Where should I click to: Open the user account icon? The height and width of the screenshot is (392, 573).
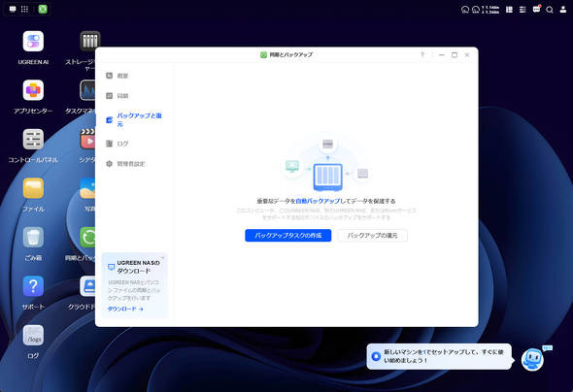(x=563, y=10)
